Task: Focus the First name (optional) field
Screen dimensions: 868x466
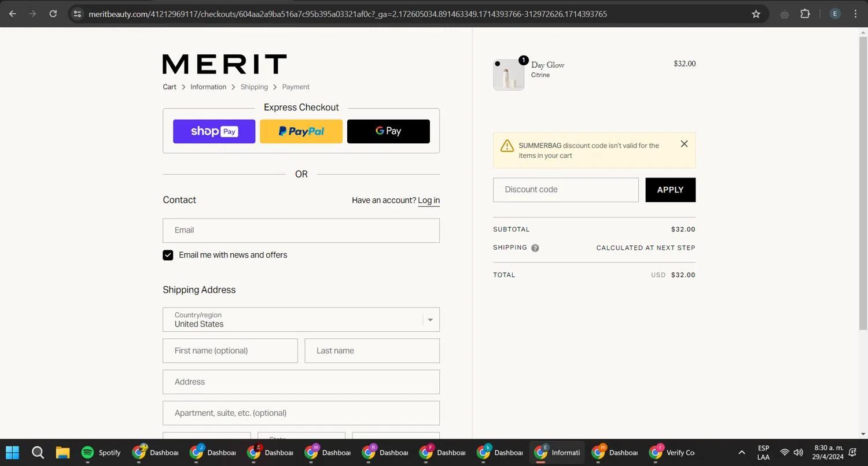Action: click(230, 351)
